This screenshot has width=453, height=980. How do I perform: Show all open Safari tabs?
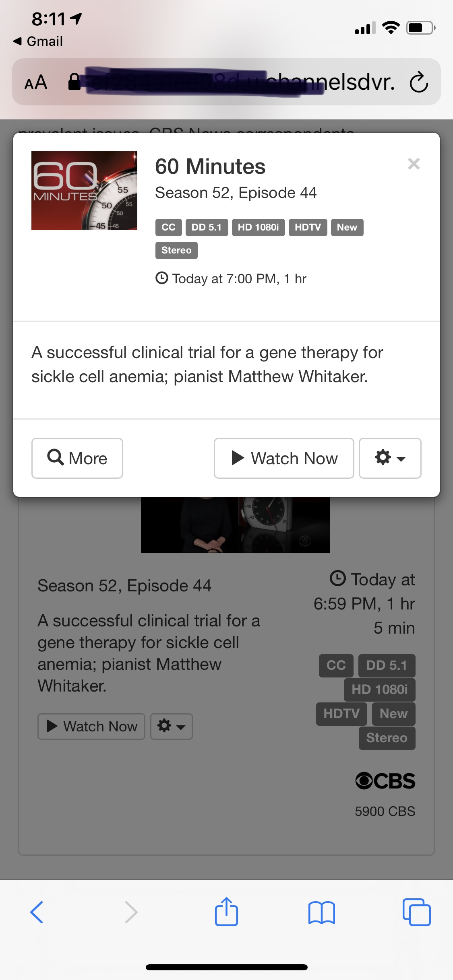tap(416, 912)
